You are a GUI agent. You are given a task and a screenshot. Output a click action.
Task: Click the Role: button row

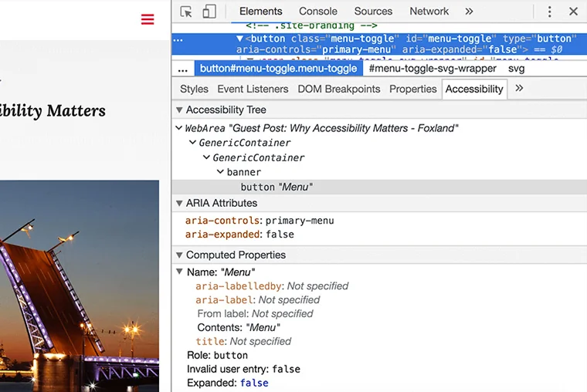(x=217, y=355)
